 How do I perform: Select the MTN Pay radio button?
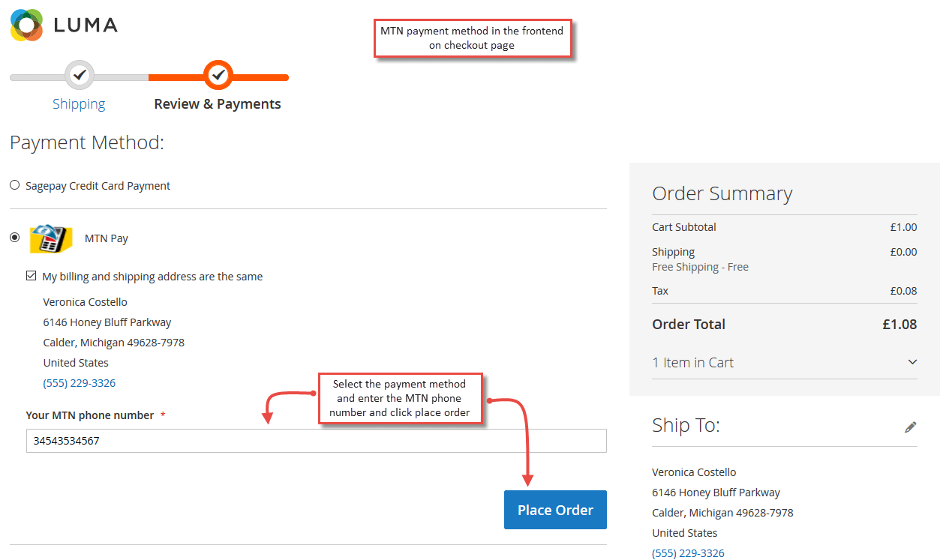click(14, 238)
